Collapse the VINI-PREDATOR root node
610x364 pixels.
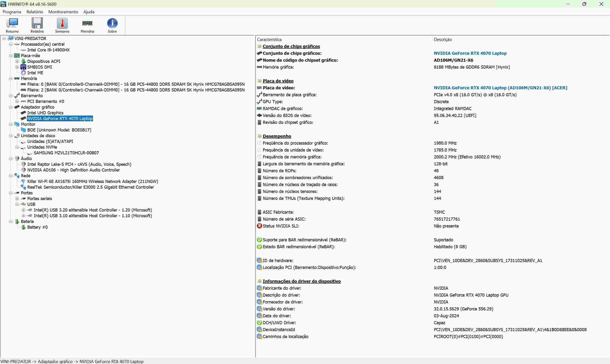tap(4, 39)
